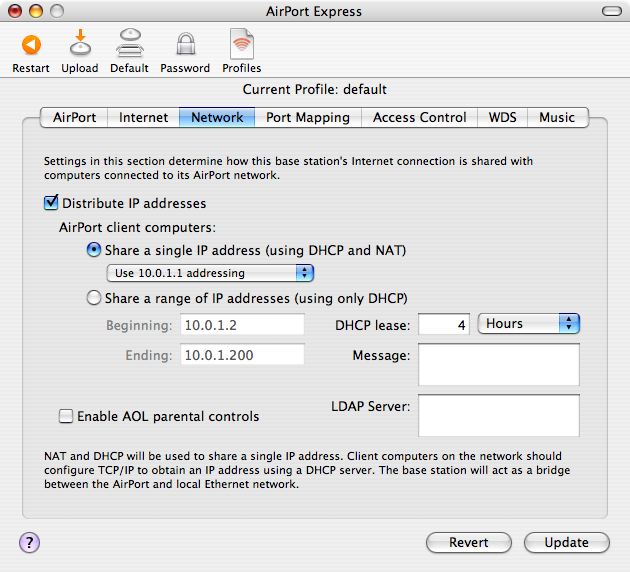
Task: Switch to the Port Mapping tab
Action: point(307,117)
